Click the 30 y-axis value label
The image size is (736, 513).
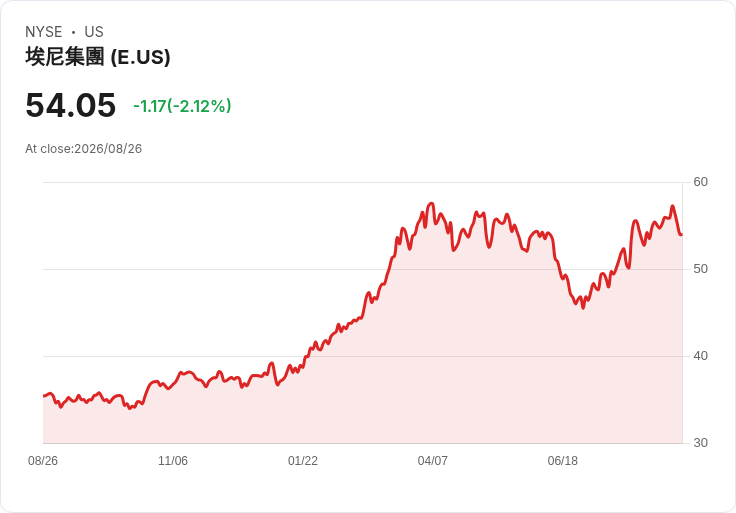pyautogui.click(x=700, y=443)
